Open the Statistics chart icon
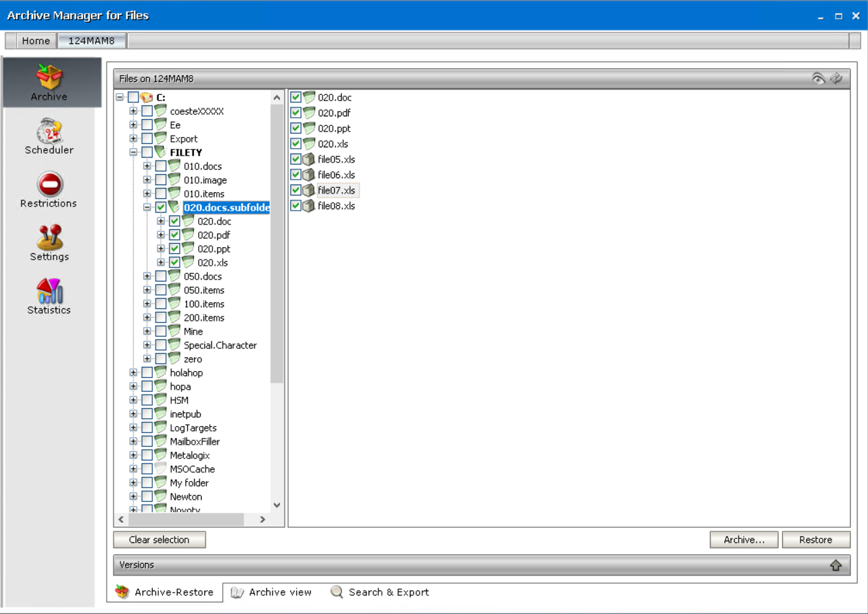Viewport: 868px width, 614px height. click(x=50, y=290)
